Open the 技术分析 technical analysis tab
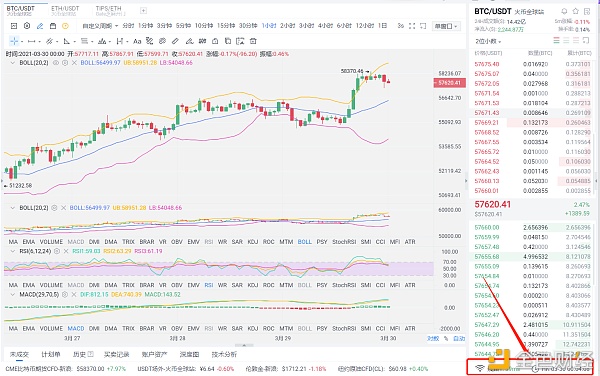 [x=224, y=354]
